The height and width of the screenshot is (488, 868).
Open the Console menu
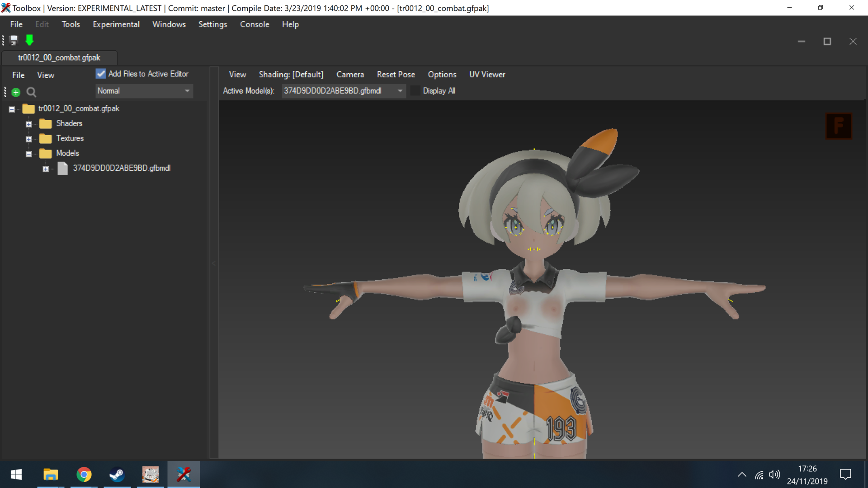pyautogui.click(x=255, y=24)
